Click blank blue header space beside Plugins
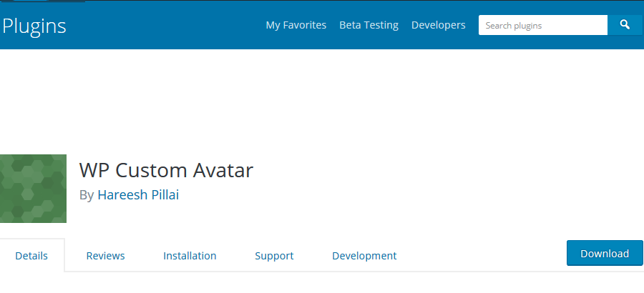644x293 pixels. [165, 25]
